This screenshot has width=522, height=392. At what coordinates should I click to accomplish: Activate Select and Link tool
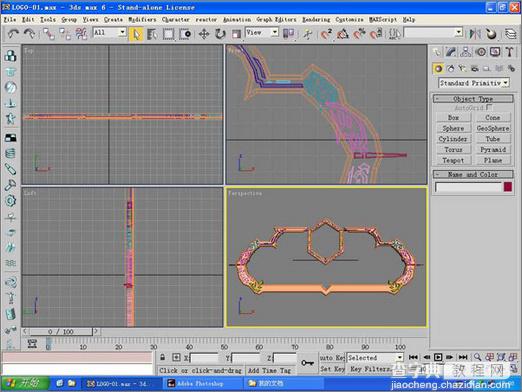click(49, 34)
